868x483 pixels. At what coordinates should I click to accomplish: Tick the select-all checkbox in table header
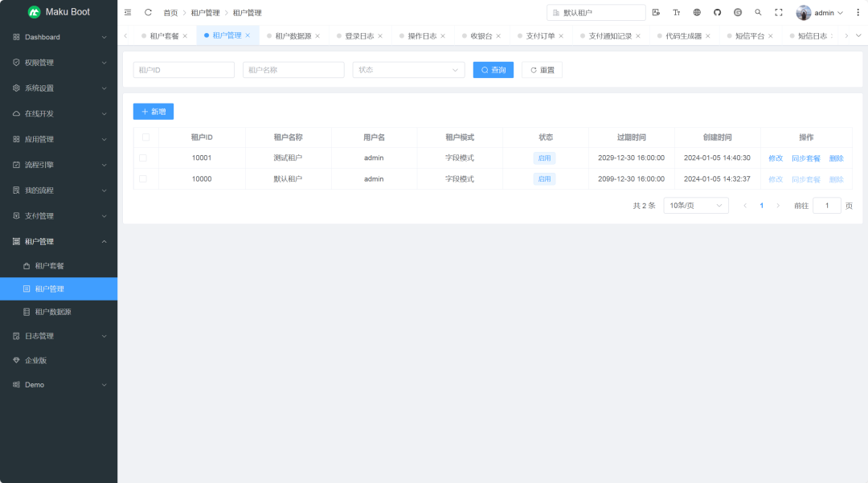point(145,137)
